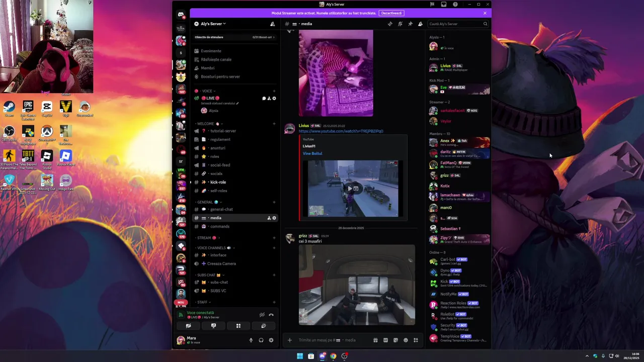
Task: Collapse the STAFF category
Action: tap(203, 302)
